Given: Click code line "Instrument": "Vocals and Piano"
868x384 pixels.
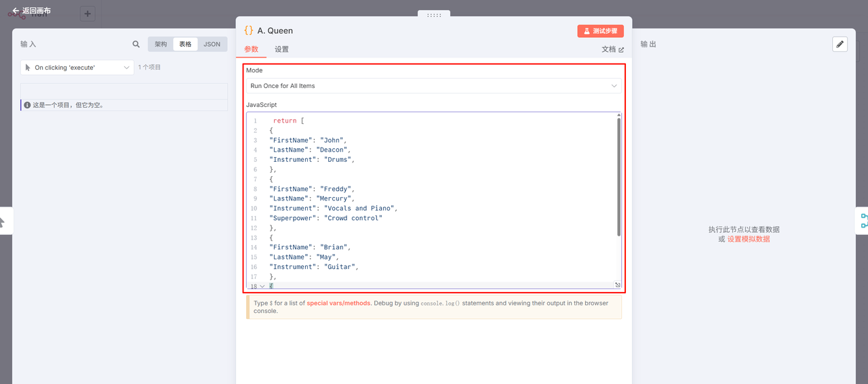Looking at the screenshot, I should pos(334,209).
